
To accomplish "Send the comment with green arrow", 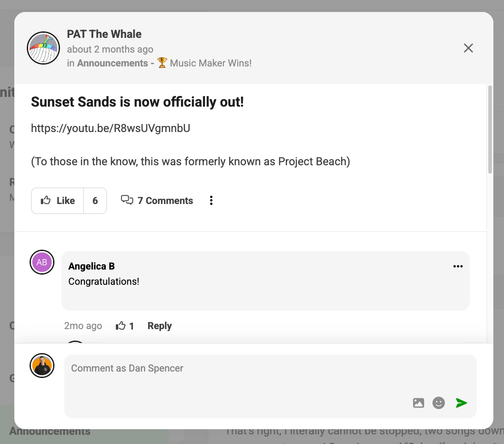I will click(x=461, y=403).
